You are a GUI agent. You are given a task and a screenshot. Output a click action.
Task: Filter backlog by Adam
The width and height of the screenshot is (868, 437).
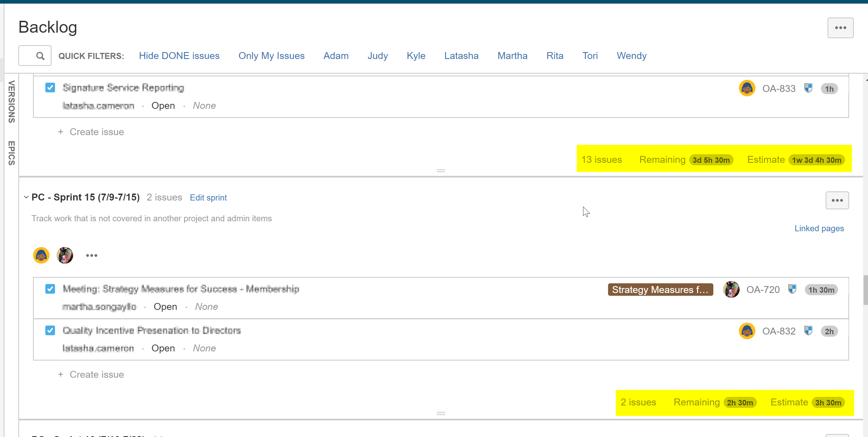click(x=336, y=56)
